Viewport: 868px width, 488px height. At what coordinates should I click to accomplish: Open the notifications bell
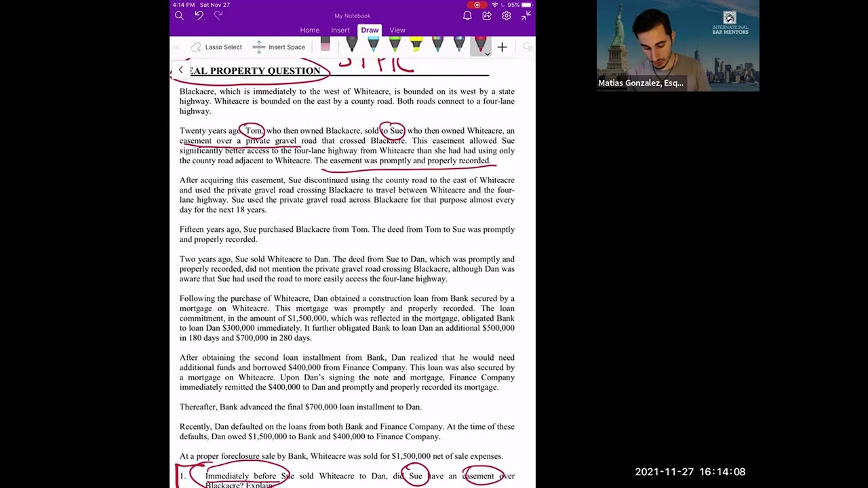coord(467,16)
